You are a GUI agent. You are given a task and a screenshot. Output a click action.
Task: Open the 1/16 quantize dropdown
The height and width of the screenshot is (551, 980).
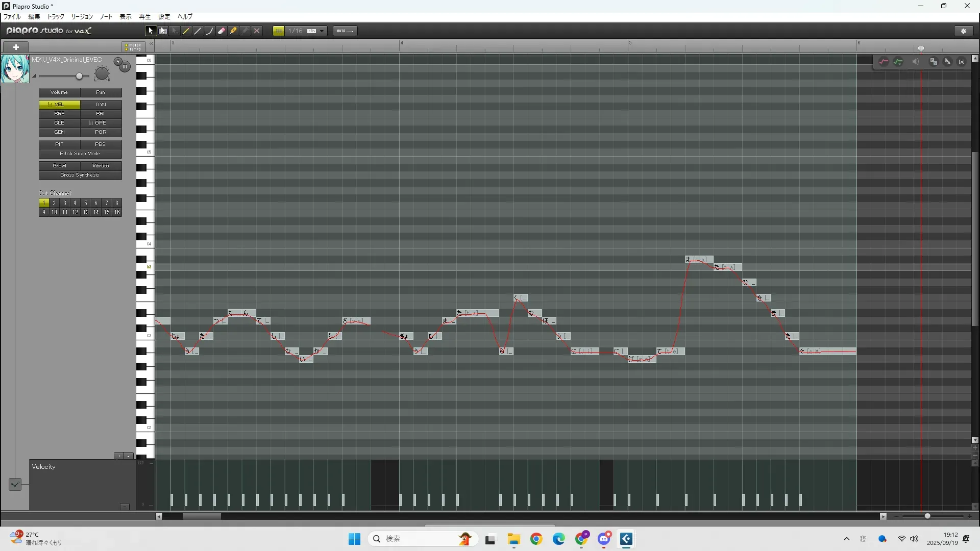click(x=322, y=31)
